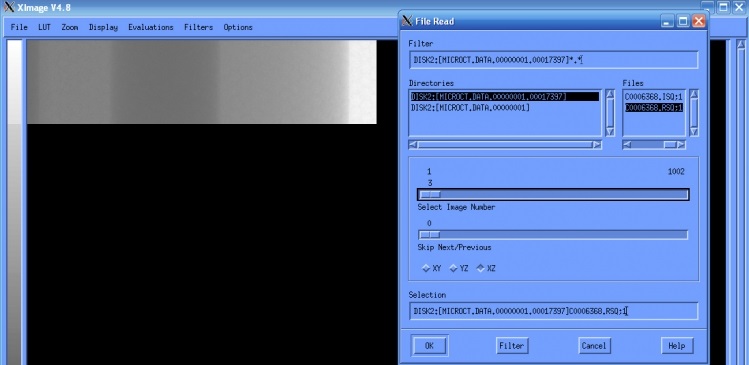Click Files horizontal scroll right arrow
The height and width of the screenshot is (365, 749).
681,145
